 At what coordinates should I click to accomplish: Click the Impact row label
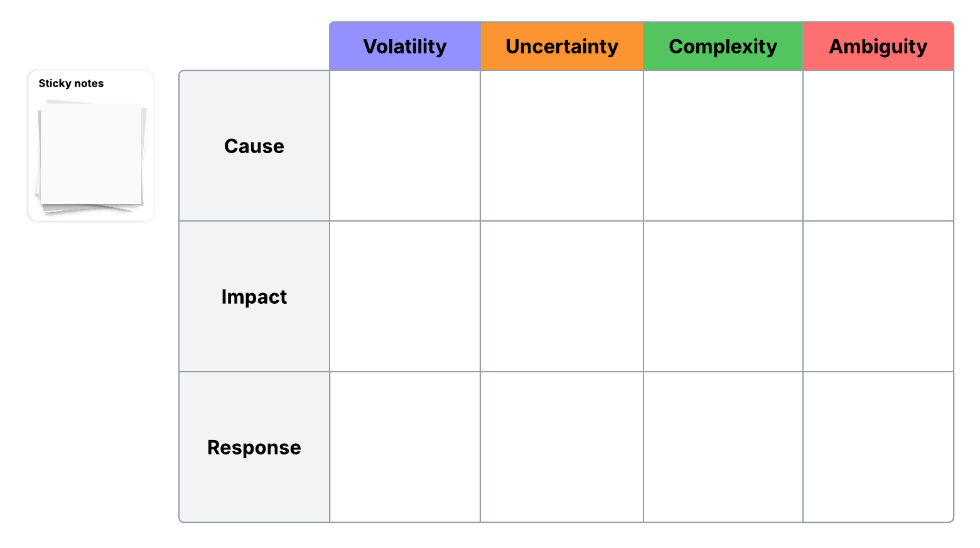point(254,296)
